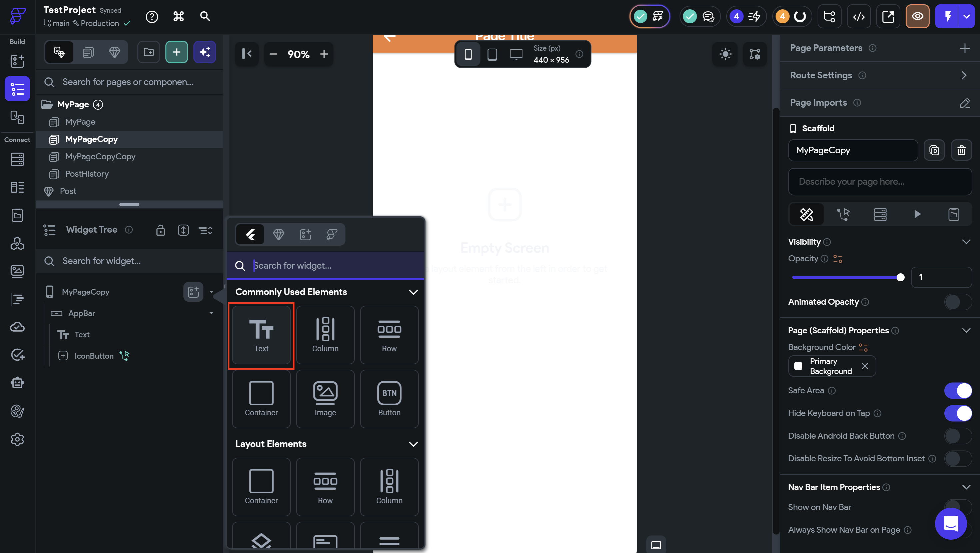Switch to the Actions tab in properties panel
Screen dimensions: 980x553
point(843,215)
